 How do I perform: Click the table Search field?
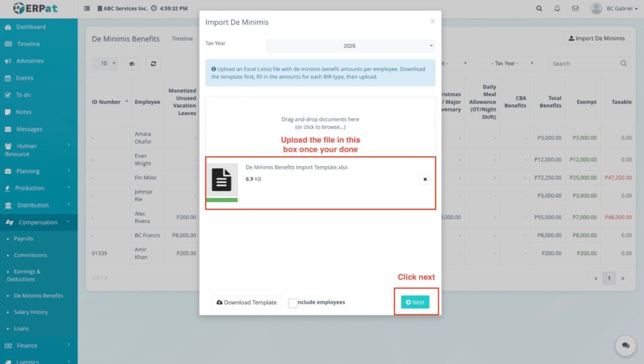pos(584,64)
